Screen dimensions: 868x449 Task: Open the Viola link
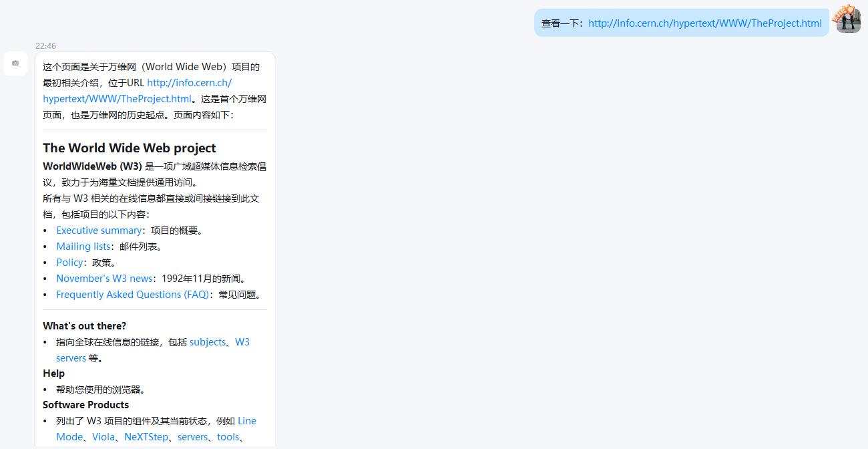tap(103, 436)
